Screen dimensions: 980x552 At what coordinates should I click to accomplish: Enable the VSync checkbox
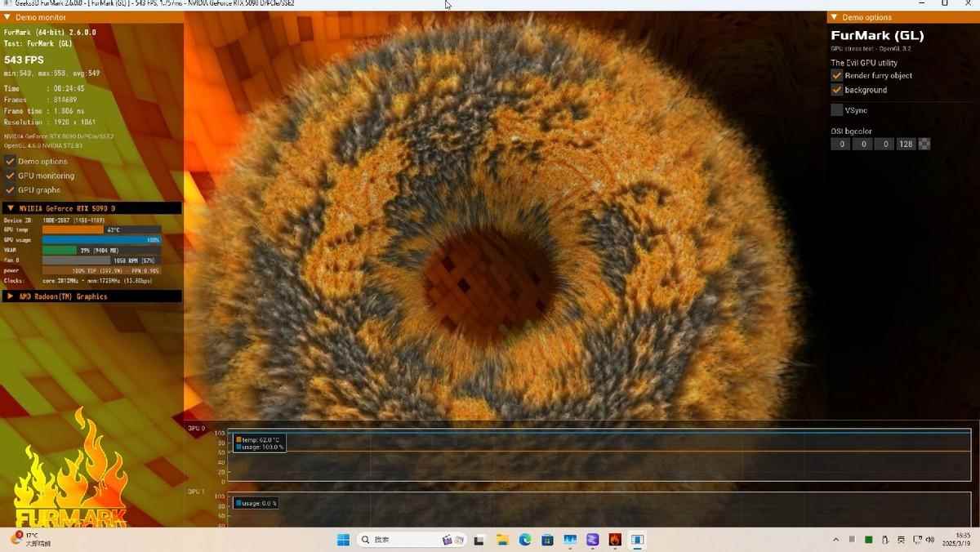(x=837, y=110)
